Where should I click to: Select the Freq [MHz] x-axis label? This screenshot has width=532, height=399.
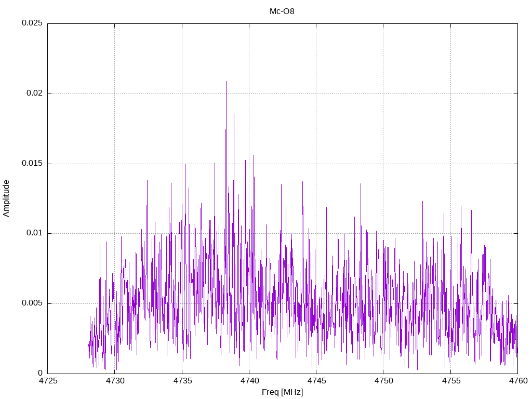[x=282, y=392]
